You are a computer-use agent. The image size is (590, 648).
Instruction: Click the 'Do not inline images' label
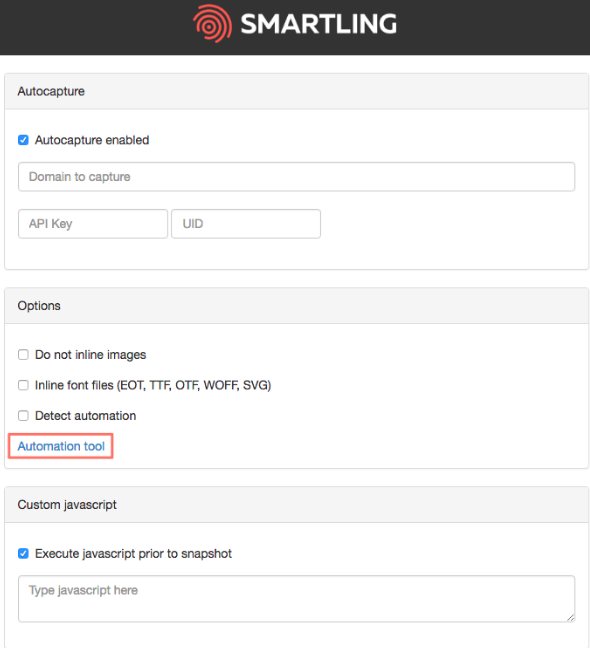click(x=90, y=355)
